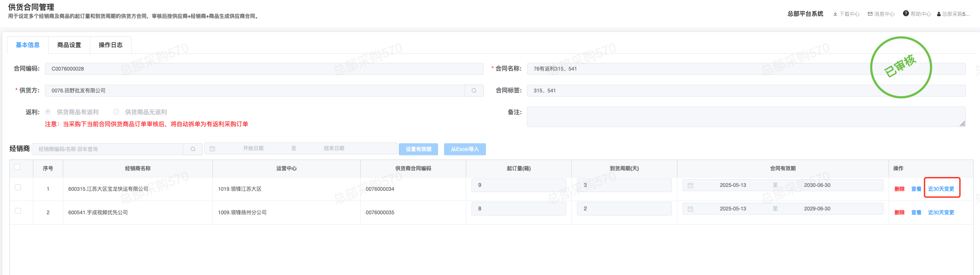Click the distributor search magnifier icon
The height and width of the screenshot is (275, 980).
(193, 149)
